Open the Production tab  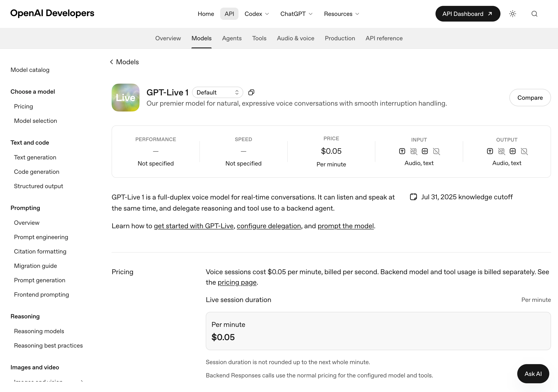pos(340,38)
